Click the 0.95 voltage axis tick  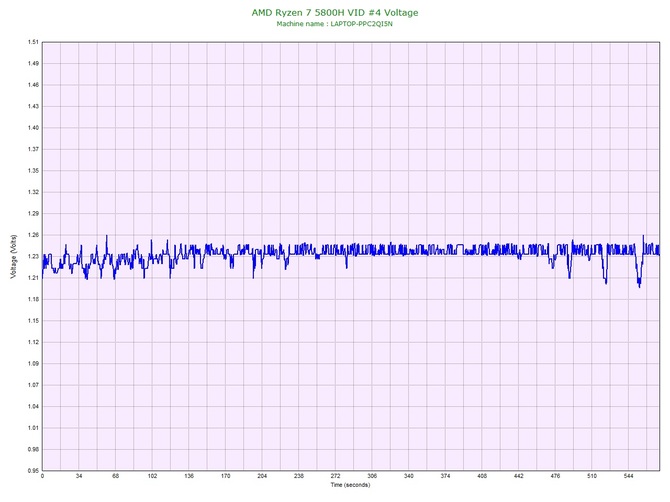(x=33, y=471)
